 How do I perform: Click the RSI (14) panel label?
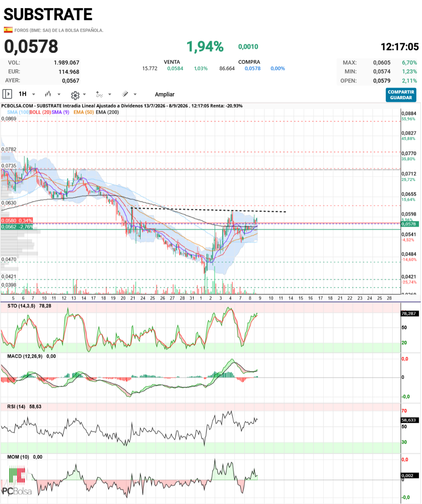pos(16,407)
